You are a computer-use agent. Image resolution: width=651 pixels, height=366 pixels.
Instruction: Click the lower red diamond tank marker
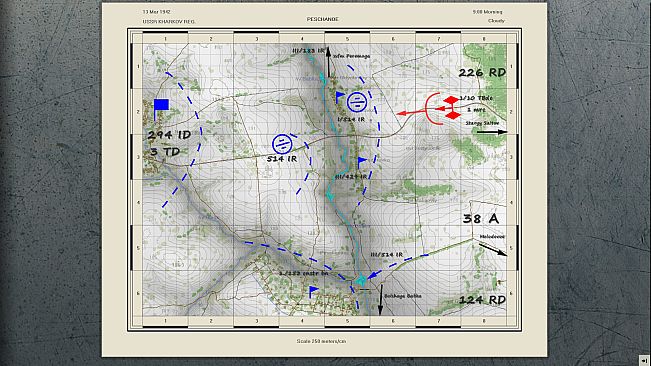pos(453,115)
